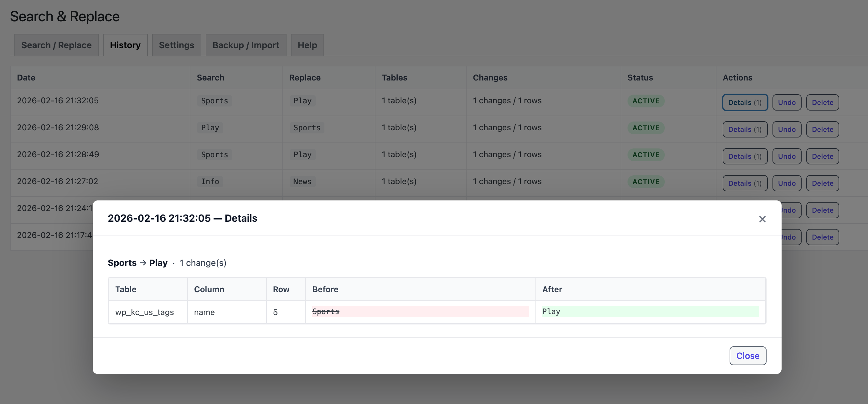
Task: Open Details for the Info to News replacement
Action: [745, 183]
